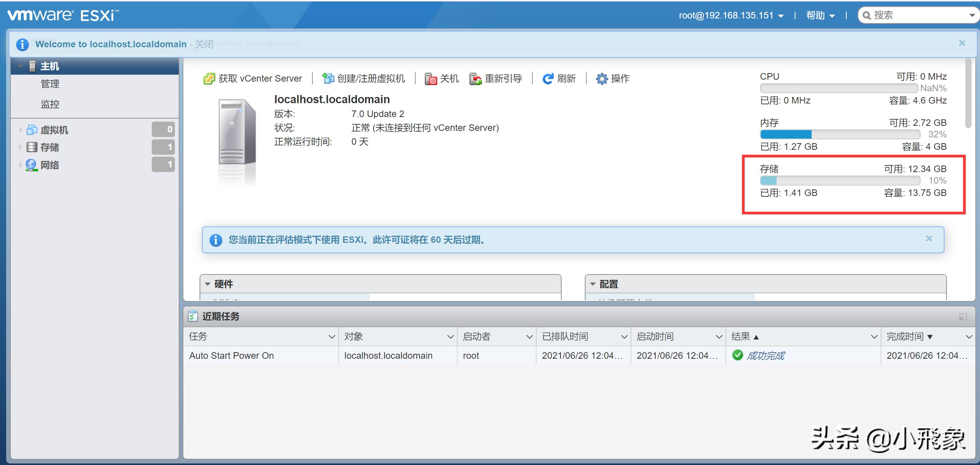Close the Welcome to localhost.localdomain banner
This screenshot has width=980, height=465.
tap(962, 43)
